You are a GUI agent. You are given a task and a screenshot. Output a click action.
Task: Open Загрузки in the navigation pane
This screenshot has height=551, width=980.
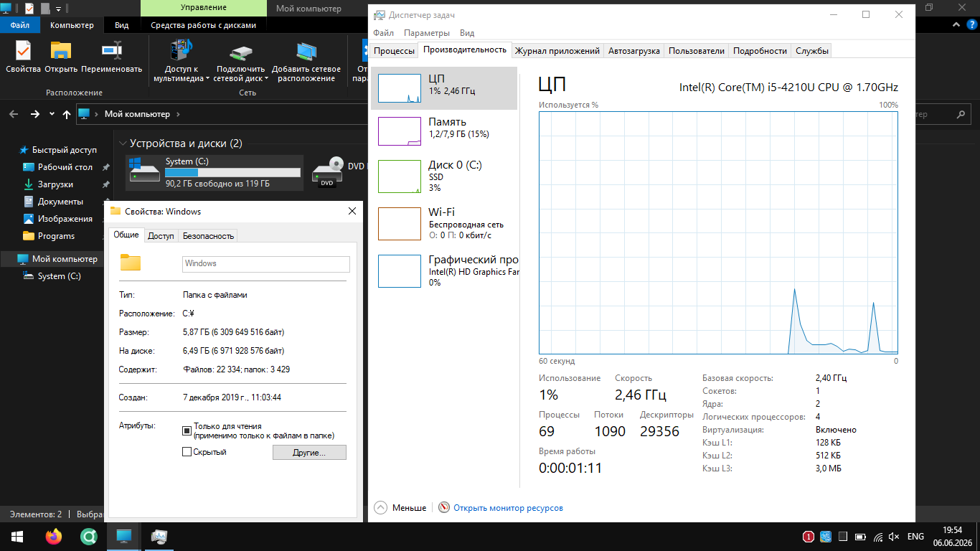pos(56,184)
